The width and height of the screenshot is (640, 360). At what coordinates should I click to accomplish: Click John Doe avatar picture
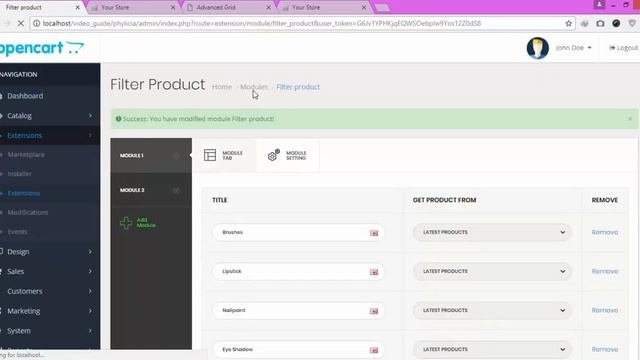point(538,48)
